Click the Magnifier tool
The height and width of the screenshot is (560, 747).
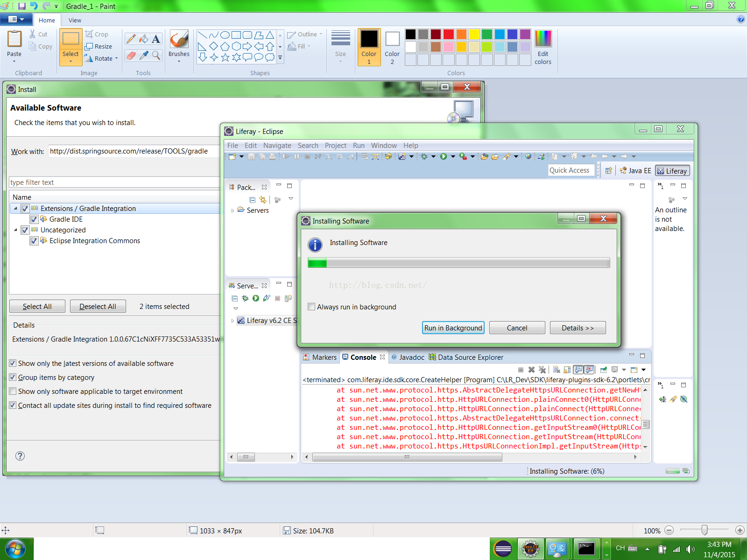click(156, 56)
